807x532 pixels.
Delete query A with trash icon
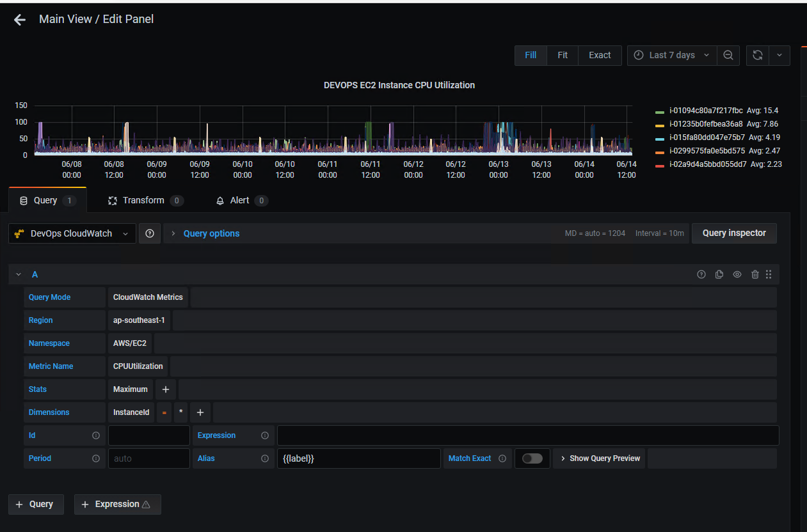[x=755, y=274]
